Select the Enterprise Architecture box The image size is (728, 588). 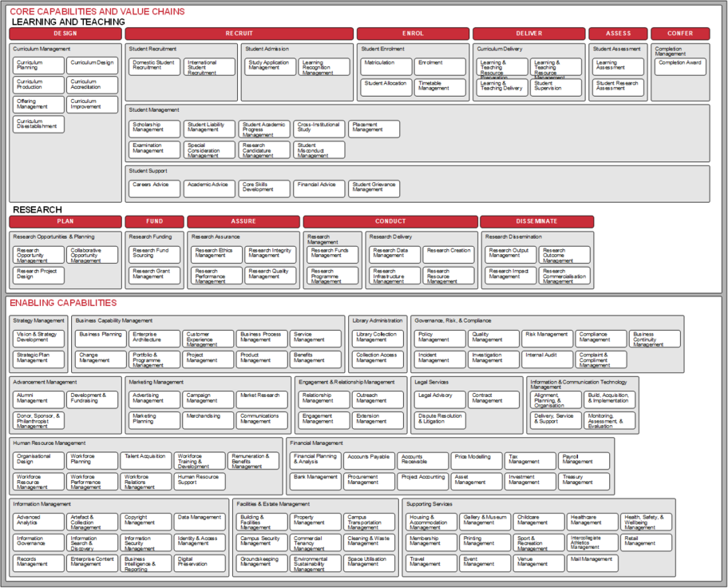[x=155, y=338]
